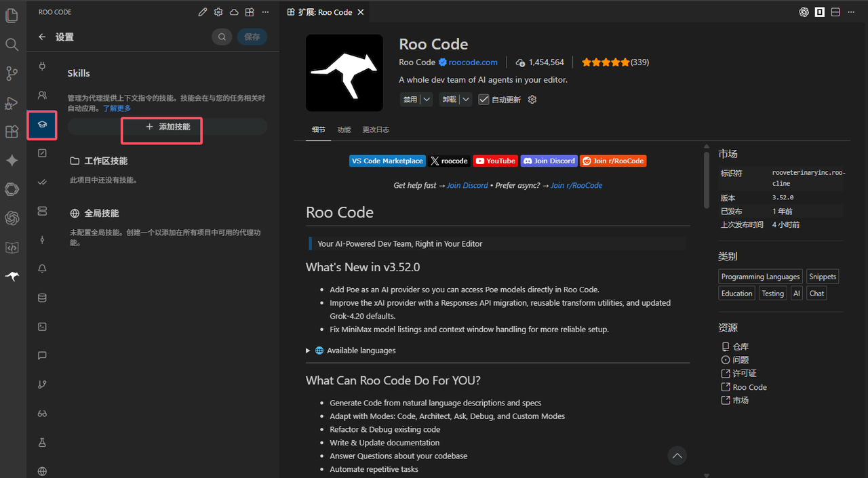
Task: Open the flask experimental settings section
Action: pyautogui.click(x=42, y=442)
